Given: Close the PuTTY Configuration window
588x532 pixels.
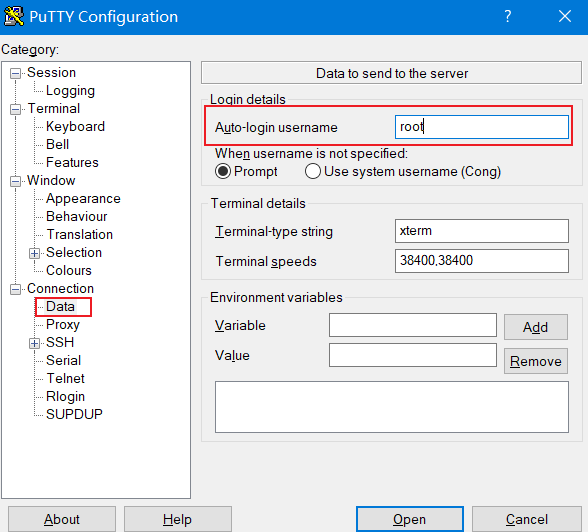Looking at the screenshot, I should click(x=565, y=16).
